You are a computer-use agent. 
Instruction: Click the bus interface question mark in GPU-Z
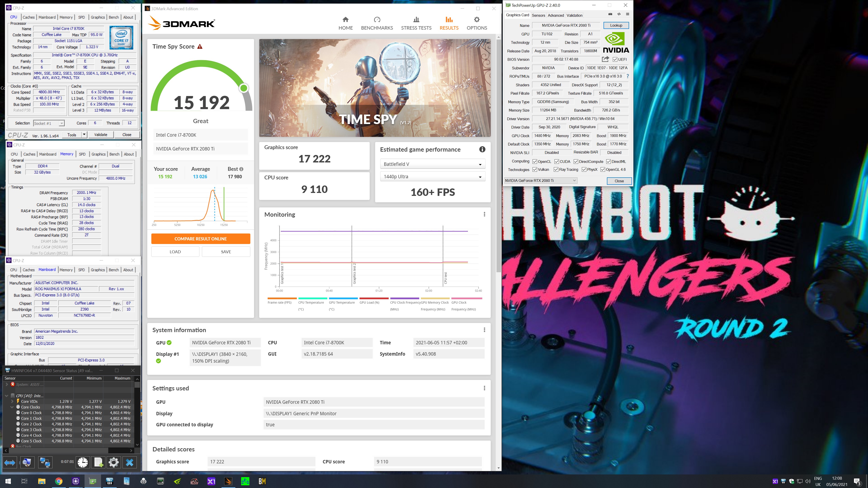[x=627, y=76]
